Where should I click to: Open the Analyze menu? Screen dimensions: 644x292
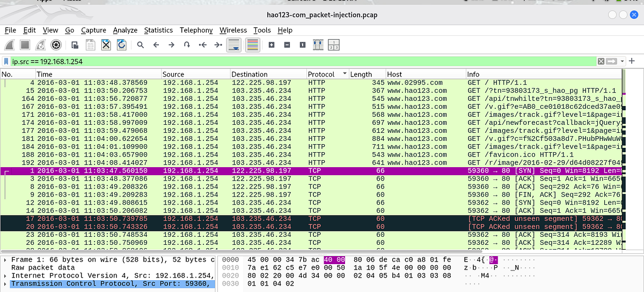[x=125, y=30]
